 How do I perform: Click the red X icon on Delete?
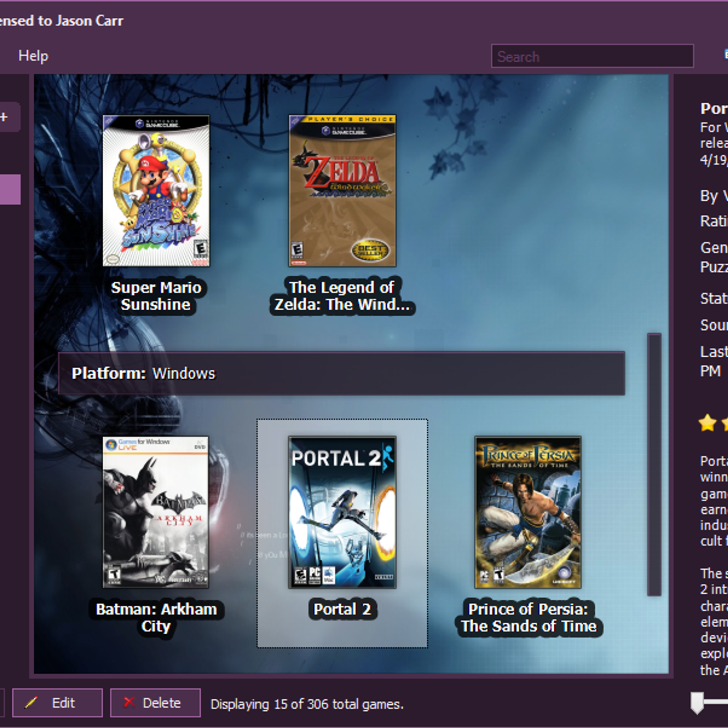point(129,702)
